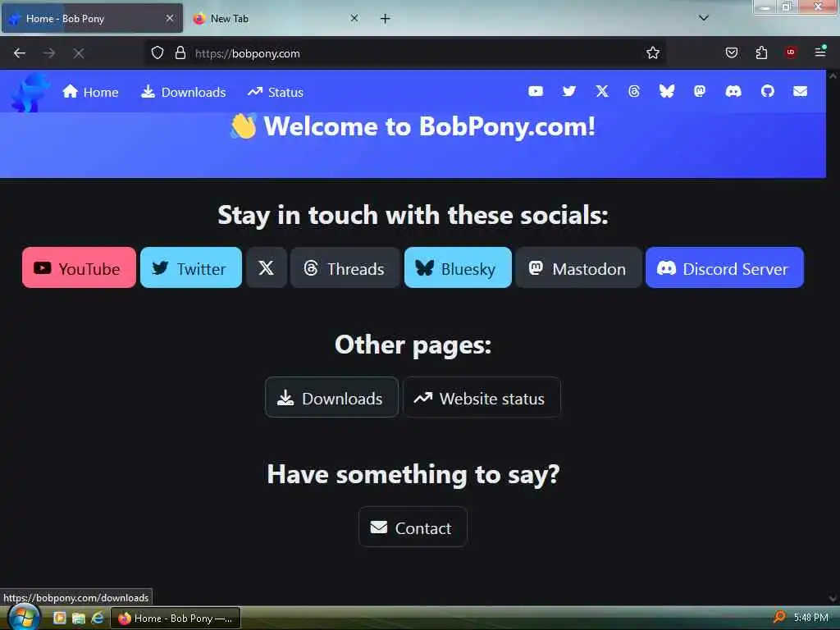Click the YouTube social button
The height and width of the screenshot is (630, 840).
pyautogui.click(x=80, y=268)
